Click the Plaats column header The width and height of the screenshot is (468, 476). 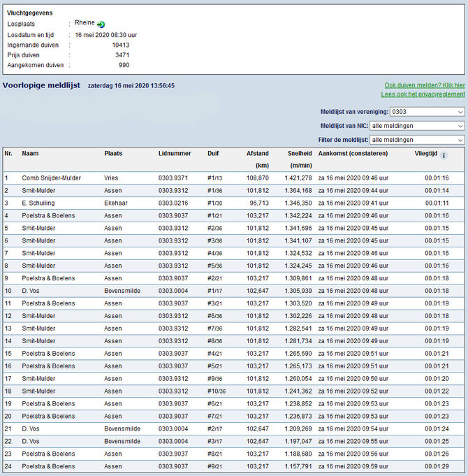(x=113, y=153)
